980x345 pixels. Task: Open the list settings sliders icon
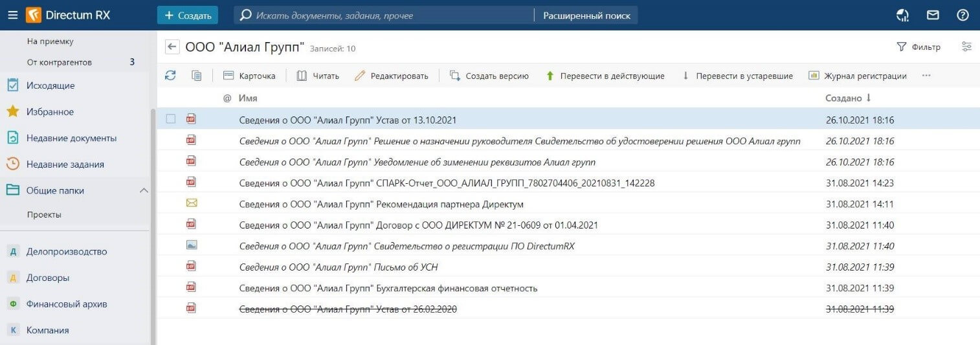pyautogui.click(x=967, y=47)
